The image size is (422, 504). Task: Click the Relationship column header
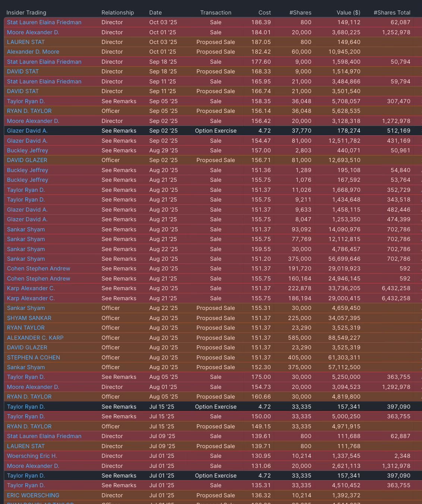coord(118,13)
